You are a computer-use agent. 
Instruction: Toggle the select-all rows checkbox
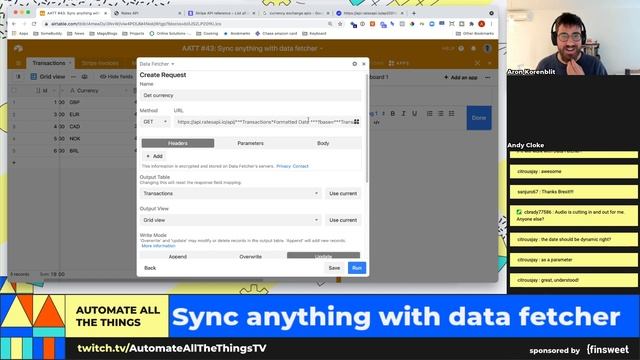14,90
